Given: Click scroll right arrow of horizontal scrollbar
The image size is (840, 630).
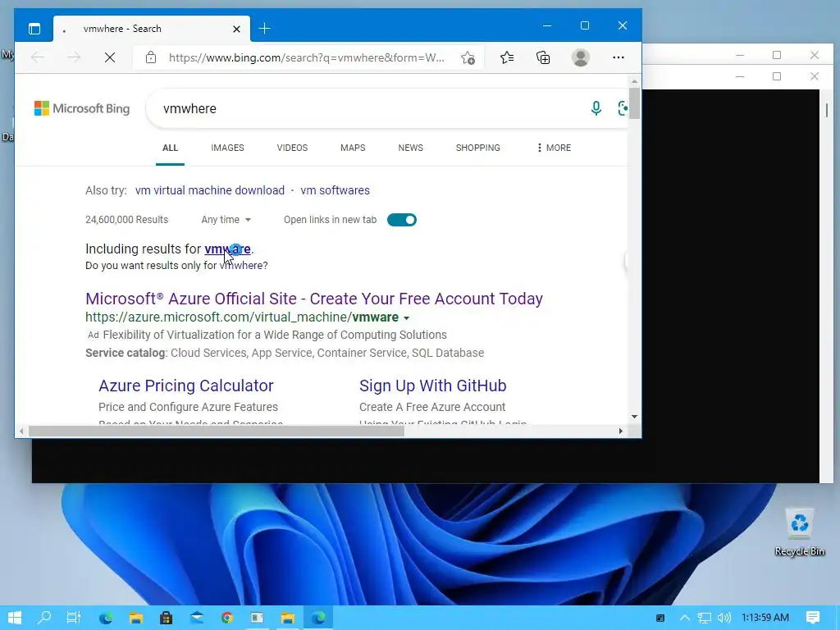Looking at the screenshot, I should point(621,431).
